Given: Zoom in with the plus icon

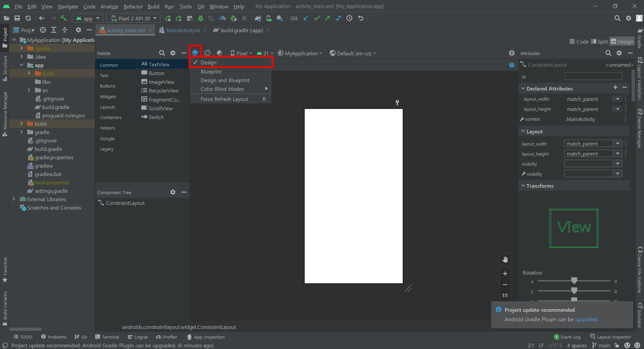Looking at the screenshot, I should [x=505, y=274].
